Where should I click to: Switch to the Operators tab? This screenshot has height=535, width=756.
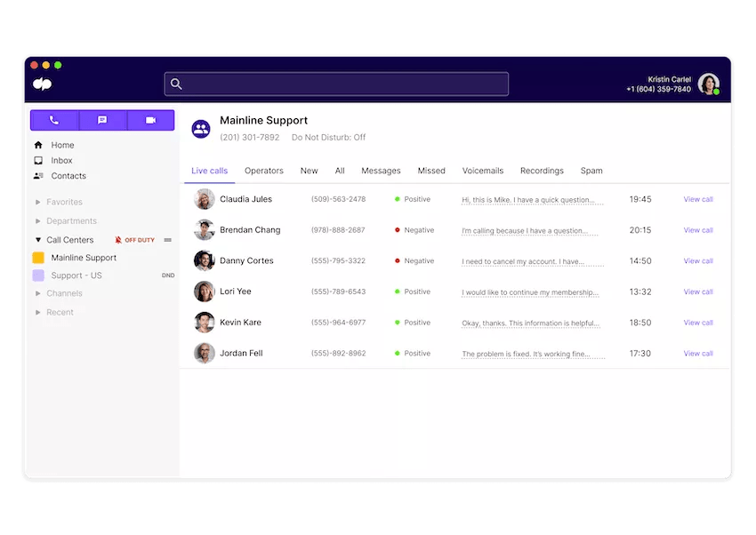click(264, 171)
